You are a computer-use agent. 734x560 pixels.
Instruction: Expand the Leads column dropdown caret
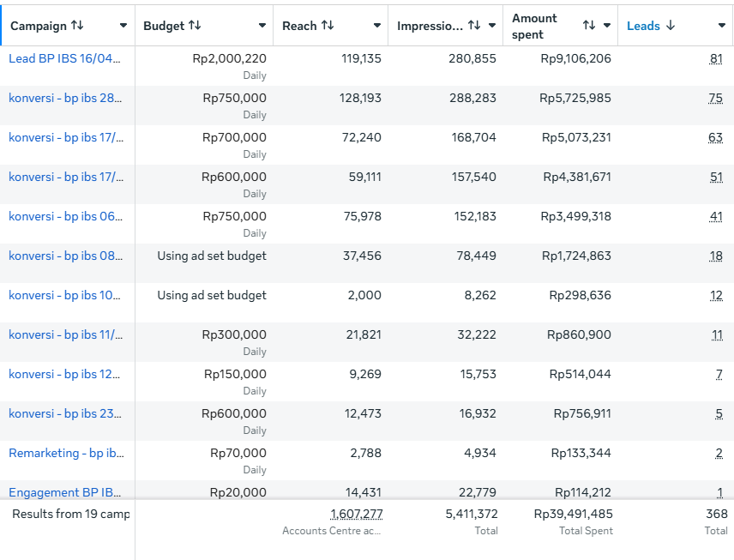[x=722, y=26]
